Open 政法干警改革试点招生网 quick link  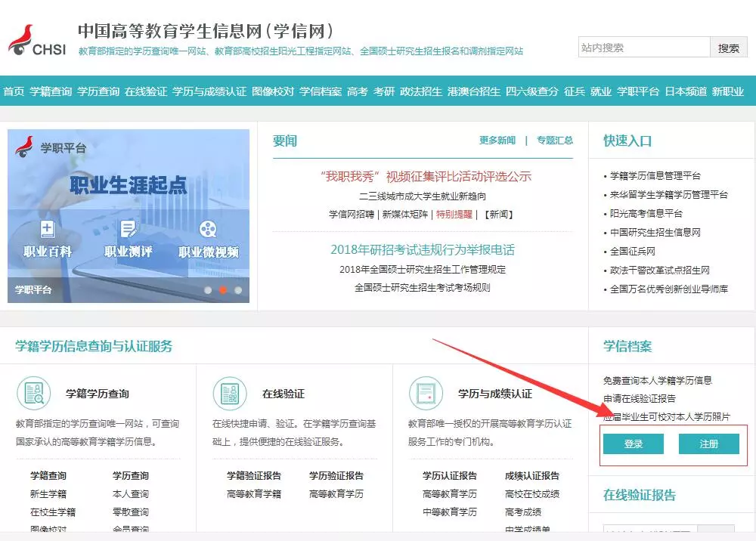pyautogui.click(x=659, y=270)
